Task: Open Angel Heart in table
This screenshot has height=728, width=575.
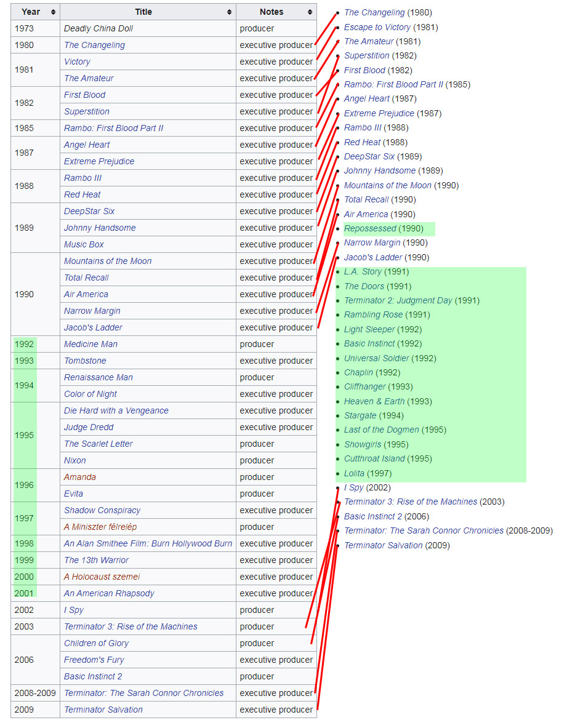Action: tap(87, 145)
